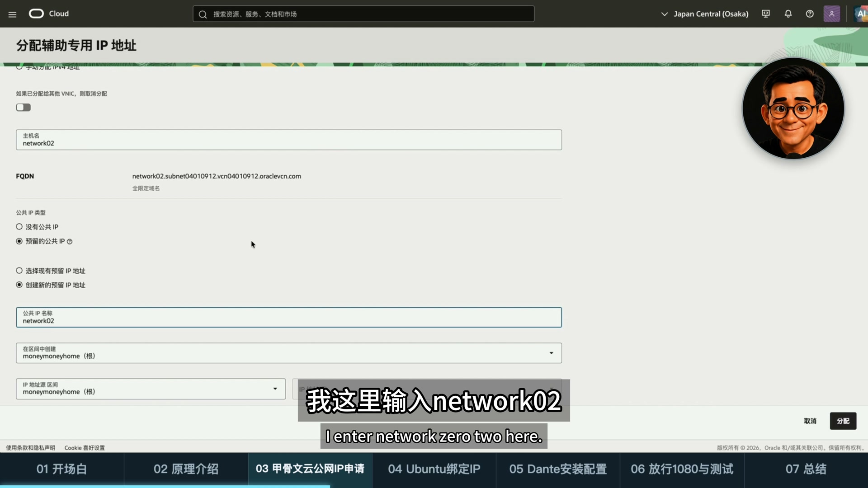
Task: Jump to chapter 05 Dante安装配置
Action: point(558,469)
